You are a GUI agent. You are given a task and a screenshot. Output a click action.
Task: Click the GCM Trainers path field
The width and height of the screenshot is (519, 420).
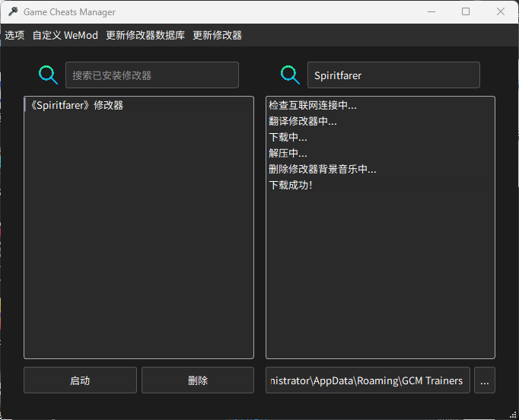368,380
